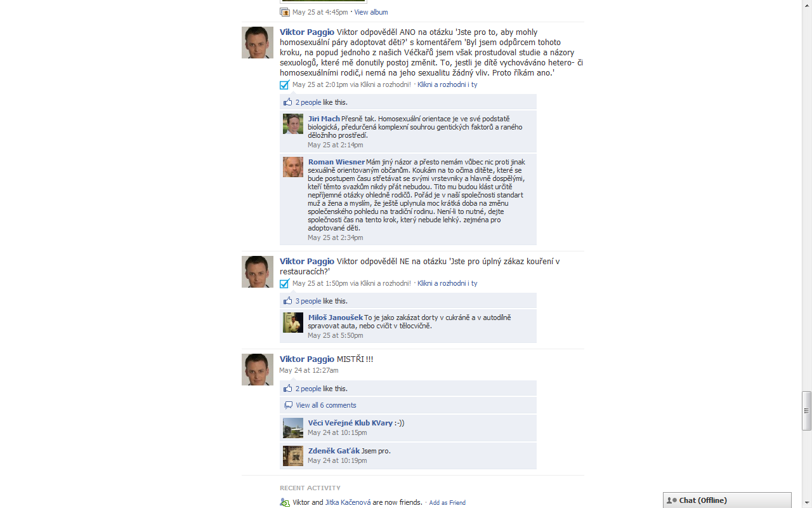The height and width of the screenshot is (508, 812).
Task: Open the Chat (Offline) bar
Action: [727, 500]
